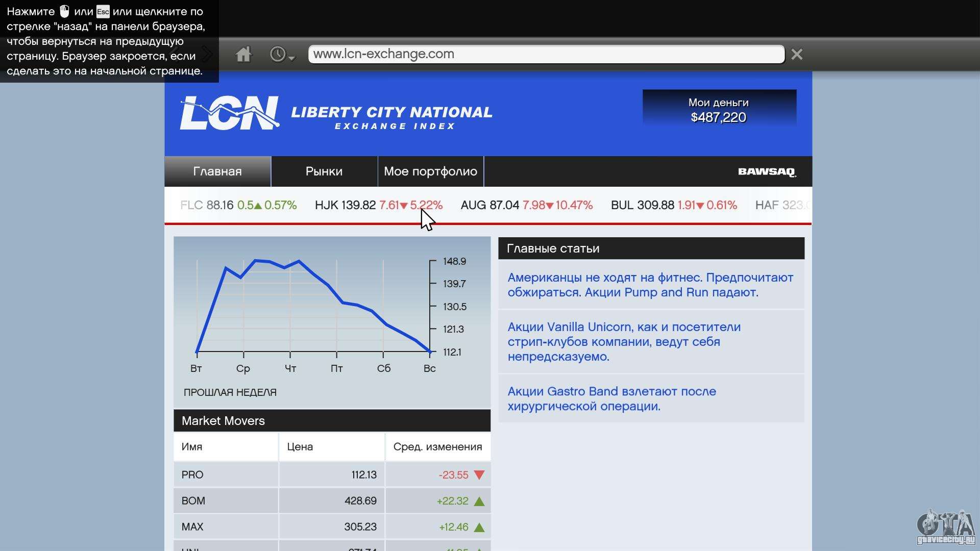Open the article about Pump and Run shares falling
This screenshot has height=551, width=980.
click(x=651, y=285)
